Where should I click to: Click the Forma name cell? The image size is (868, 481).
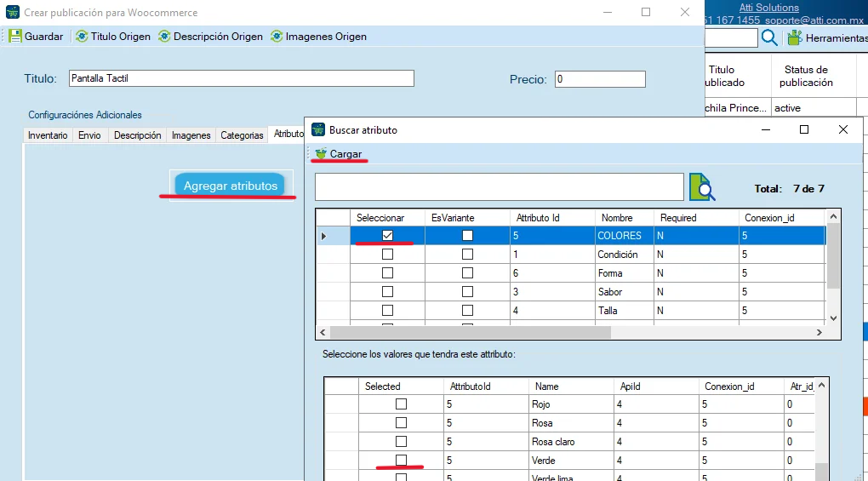[x=624, y=273]
